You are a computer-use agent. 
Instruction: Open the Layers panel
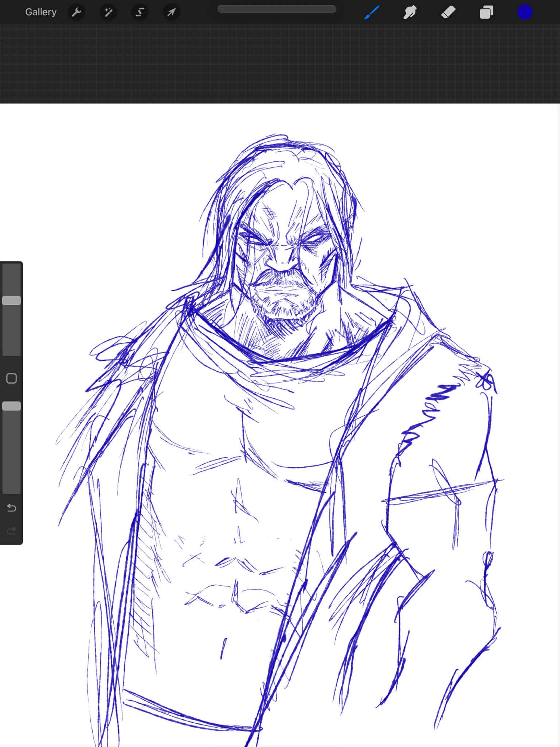click(x=486, y=12)
